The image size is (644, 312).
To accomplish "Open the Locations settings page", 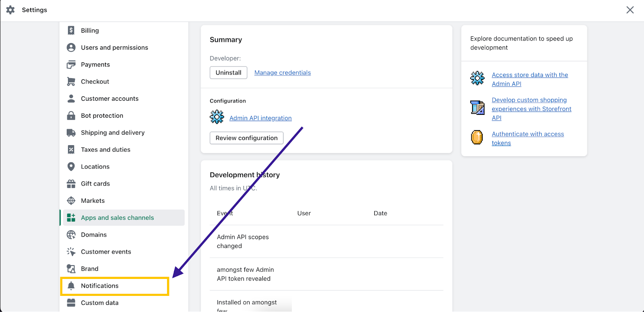I will point(95,166).
